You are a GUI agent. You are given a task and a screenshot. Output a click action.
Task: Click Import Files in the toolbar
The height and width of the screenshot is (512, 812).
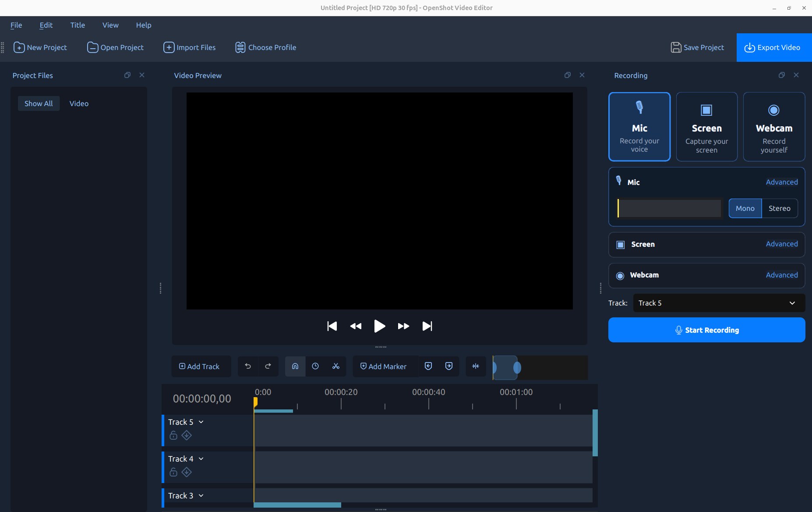(190, 47)
